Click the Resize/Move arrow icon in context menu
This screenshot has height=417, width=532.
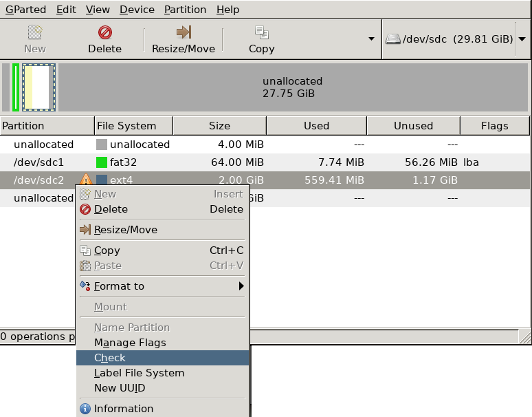(x=85, y=230)
